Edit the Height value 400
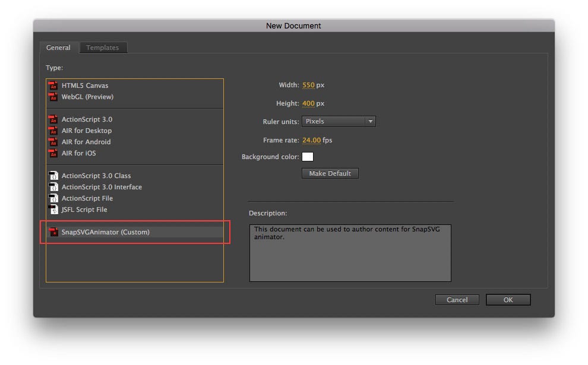The width and height of the screenshot is (588, 365). pyautogui.click(x=308, y=103)
